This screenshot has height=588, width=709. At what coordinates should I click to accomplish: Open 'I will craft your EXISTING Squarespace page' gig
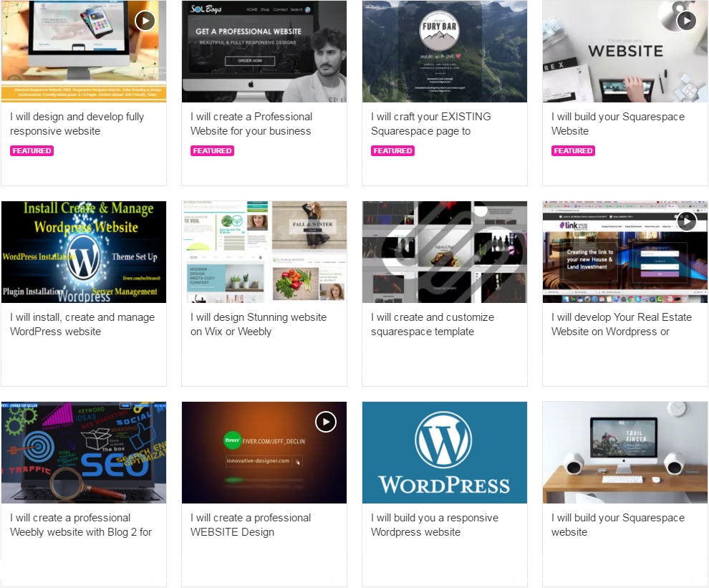(x=431, y=123)
